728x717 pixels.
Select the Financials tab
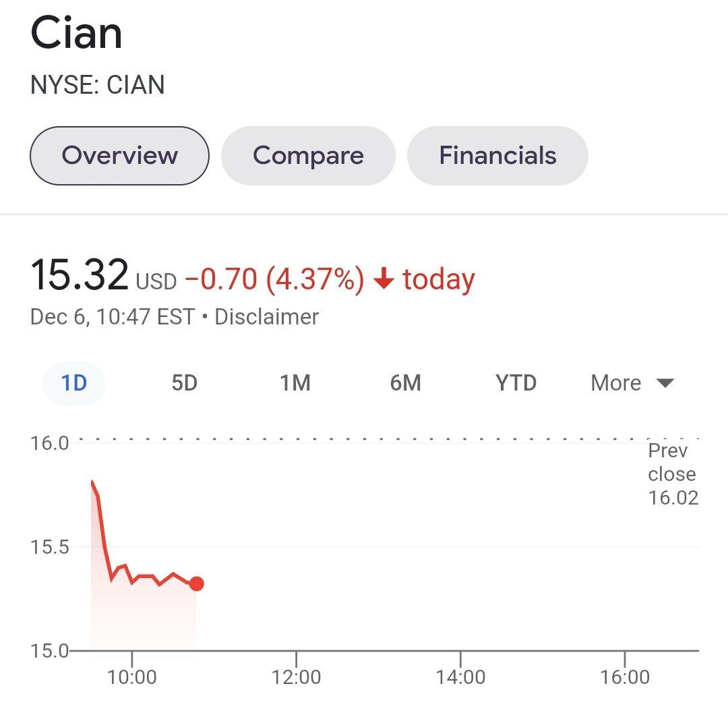point(497,156)
